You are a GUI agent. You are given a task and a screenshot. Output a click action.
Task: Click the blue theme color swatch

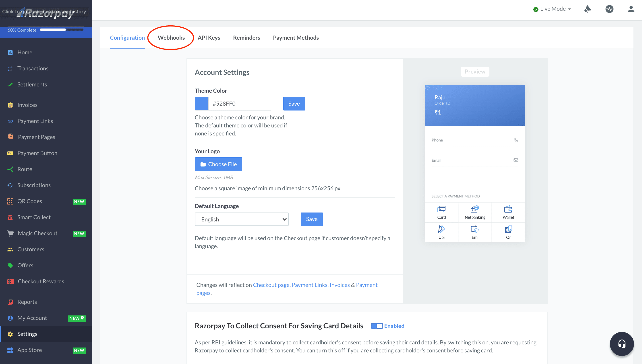(x=201, y=104)
